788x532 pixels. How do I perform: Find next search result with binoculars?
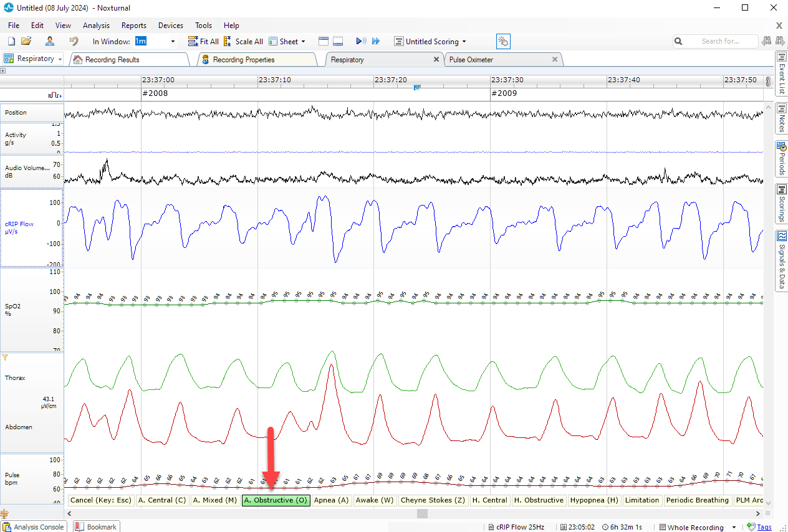tap(780, 41)
